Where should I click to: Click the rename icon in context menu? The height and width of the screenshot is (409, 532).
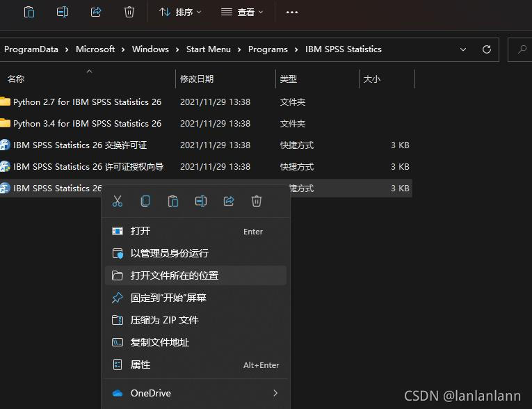click(x=201, y=201)
